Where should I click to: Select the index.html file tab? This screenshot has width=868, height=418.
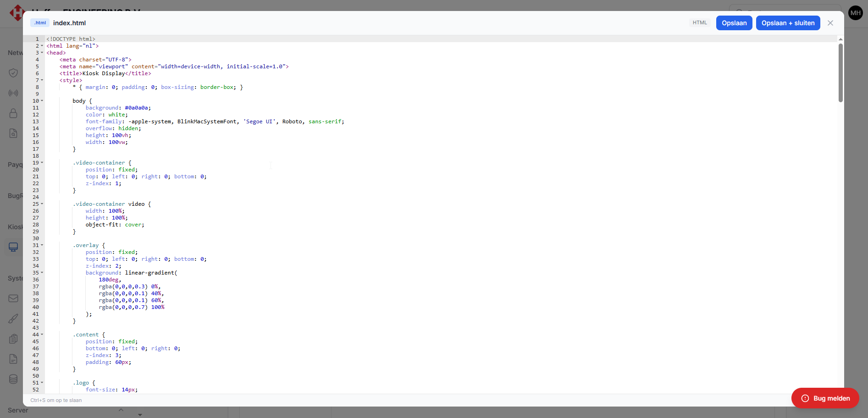pyautogui.click(x=70, y=22)
